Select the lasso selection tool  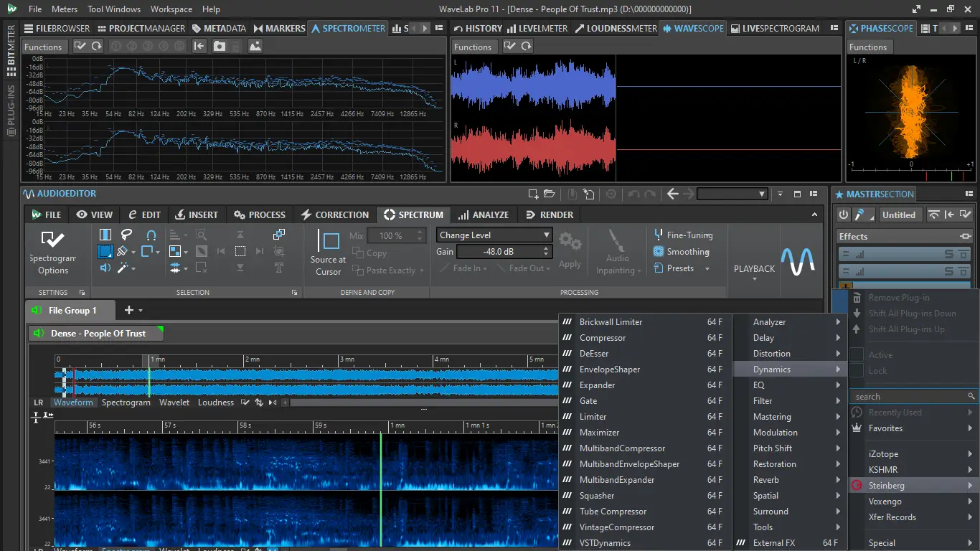[126, 235]
